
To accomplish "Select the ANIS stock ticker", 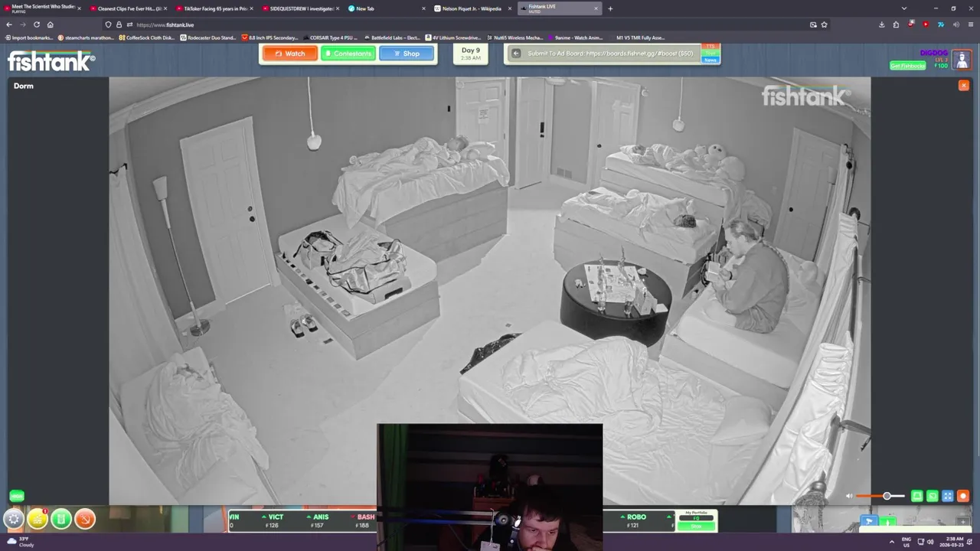I will 316,521.
